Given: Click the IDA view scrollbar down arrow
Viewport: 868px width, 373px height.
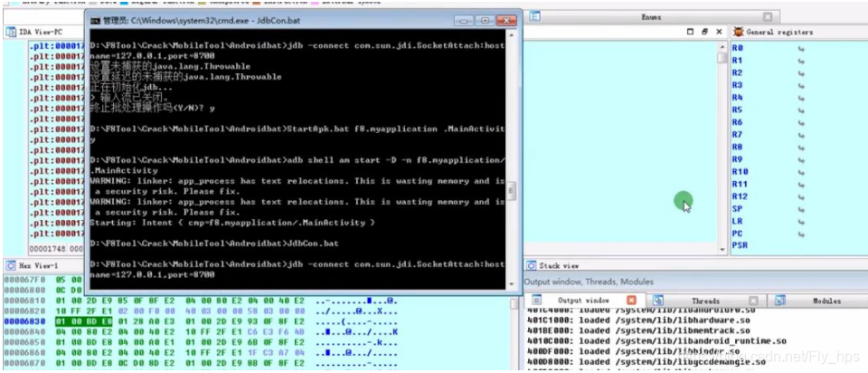Looking at the screenshot, I should coord(722,251).
